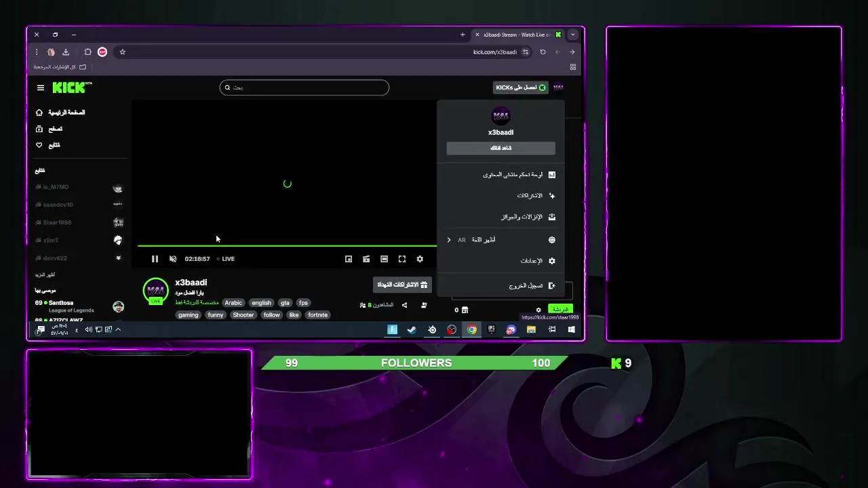This screenshot has height=488, width=868.
Task: Open the Arabic tag
Action: tap(233, 303)
